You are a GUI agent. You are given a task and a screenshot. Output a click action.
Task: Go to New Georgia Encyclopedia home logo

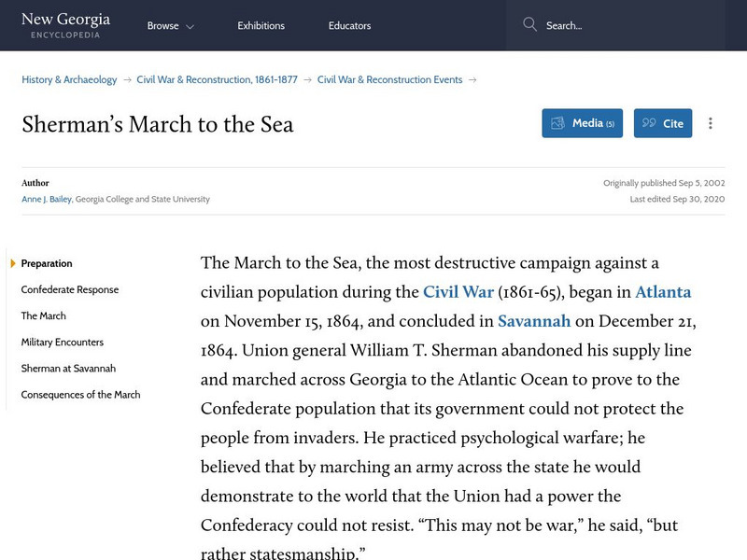[x=65, y=25]
